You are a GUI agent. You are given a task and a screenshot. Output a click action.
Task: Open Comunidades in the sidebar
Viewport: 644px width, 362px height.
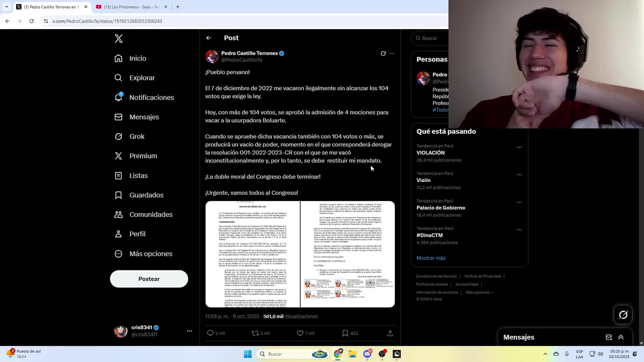[143, 215]
